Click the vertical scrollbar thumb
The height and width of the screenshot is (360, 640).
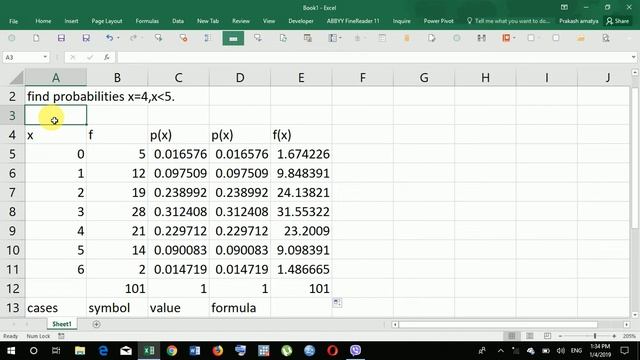635,157
